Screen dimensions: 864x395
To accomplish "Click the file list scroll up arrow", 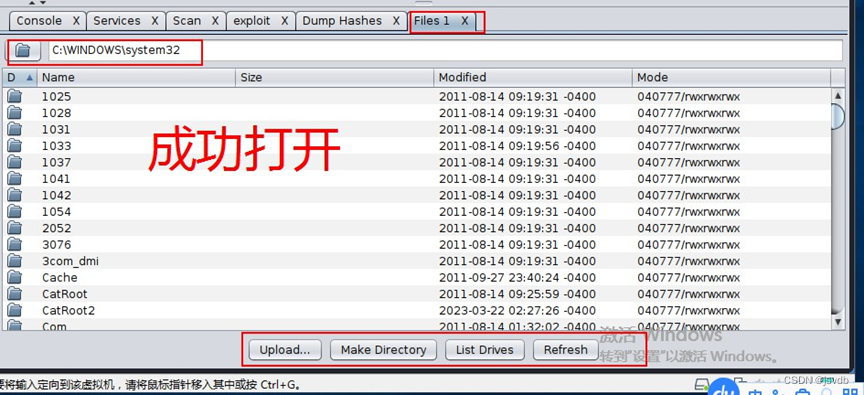I will [838, 96].
